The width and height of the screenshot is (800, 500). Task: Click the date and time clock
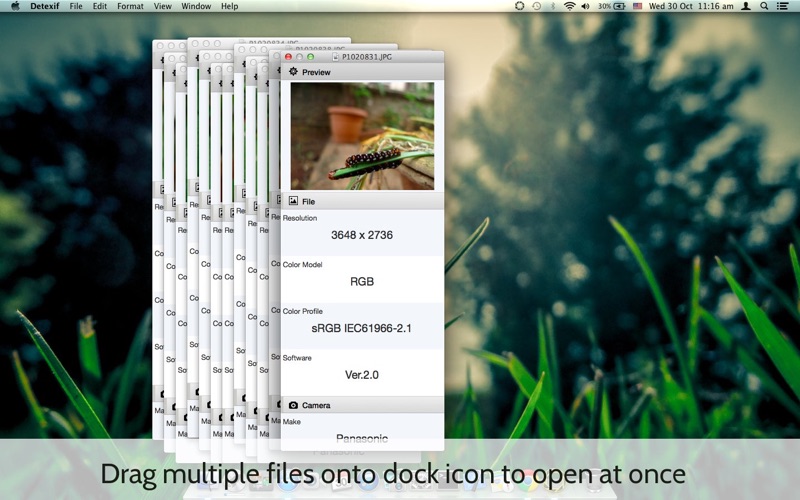pyautogui.click(x=691, y=6)
